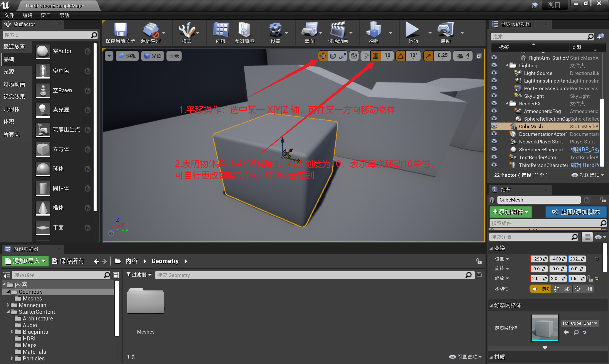Expand the Mannequin folder in content tree
Screen dimensions: 609x364
coord(8,305)
